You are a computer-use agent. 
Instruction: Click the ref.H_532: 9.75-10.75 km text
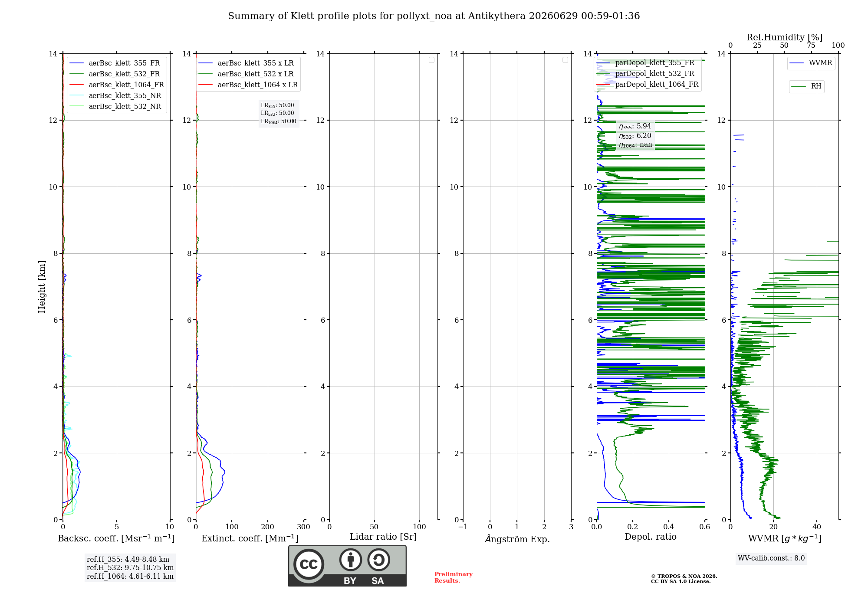130,568
